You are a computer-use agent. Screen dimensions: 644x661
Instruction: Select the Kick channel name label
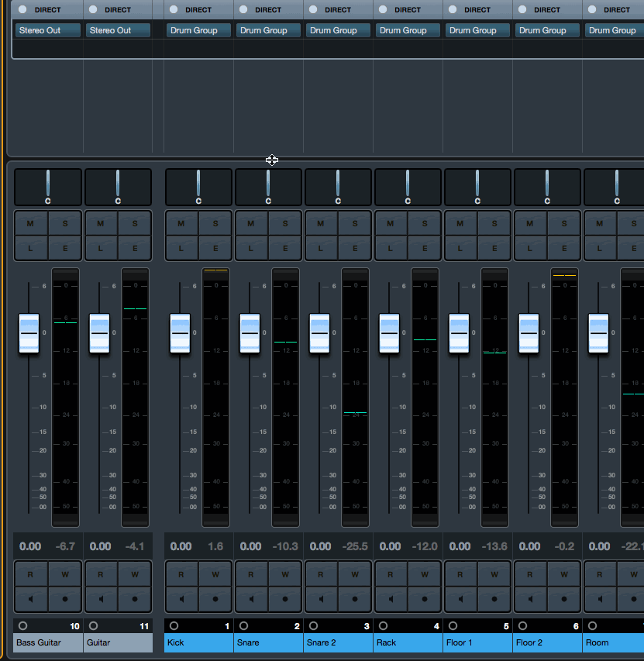point(198,642)
